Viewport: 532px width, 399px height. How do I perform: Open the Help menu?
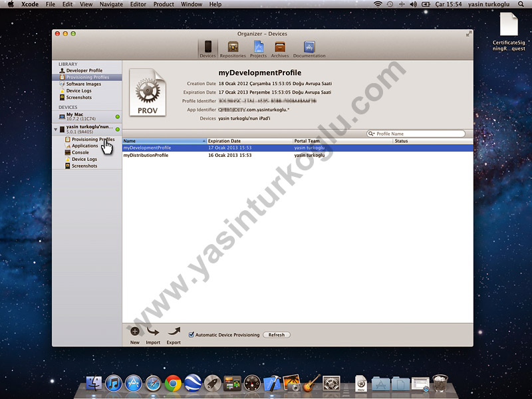(215, 5)
